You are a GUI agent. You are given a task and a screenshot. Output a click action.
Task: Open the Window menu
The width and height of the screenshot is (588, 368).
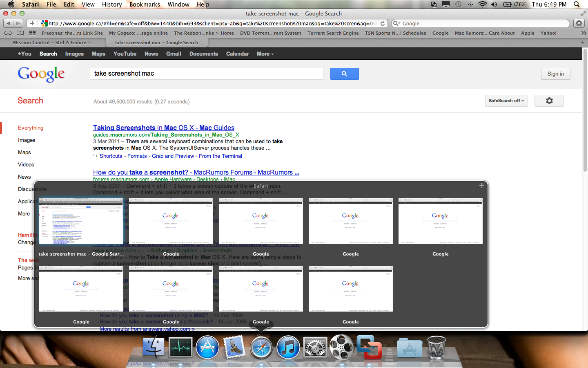click(178, 4)
